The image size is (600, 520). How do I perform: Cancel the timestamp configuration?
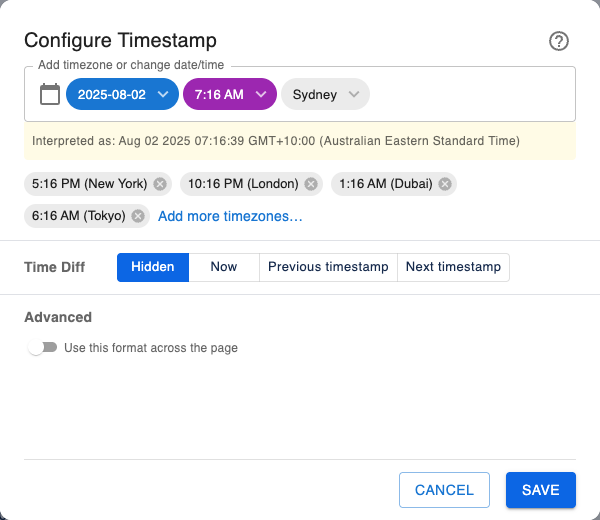click(444, 490)
